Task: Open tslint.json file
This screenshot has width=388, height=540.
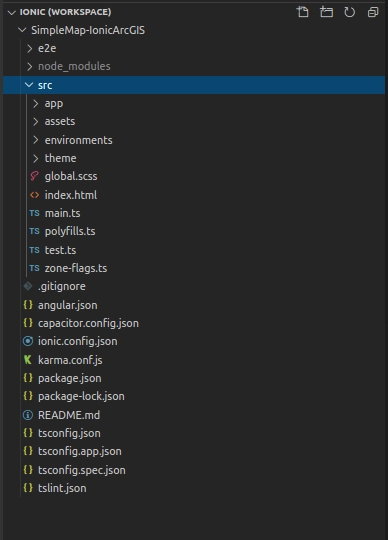Action: click(x=62, y=488)
